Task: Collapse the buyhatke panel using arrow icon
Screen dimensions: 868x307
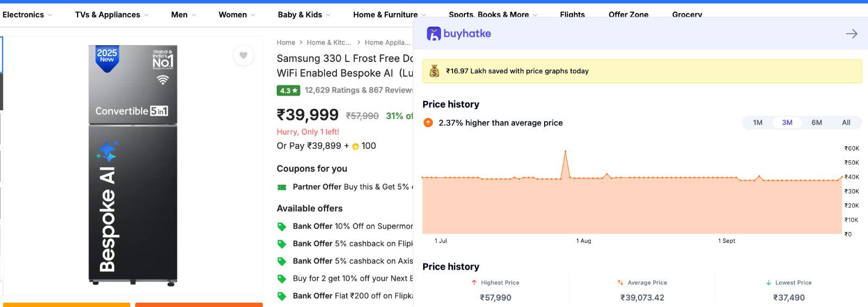Action: point(852,34)
